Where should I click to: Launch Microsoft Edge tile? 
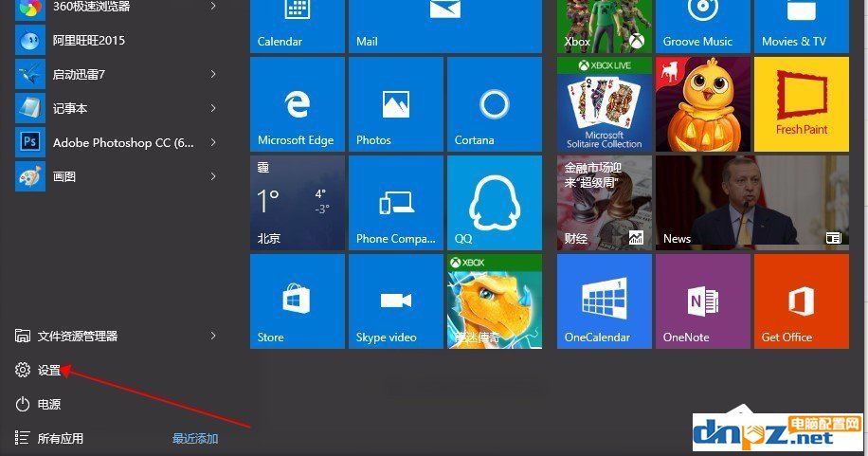(298, 104)
